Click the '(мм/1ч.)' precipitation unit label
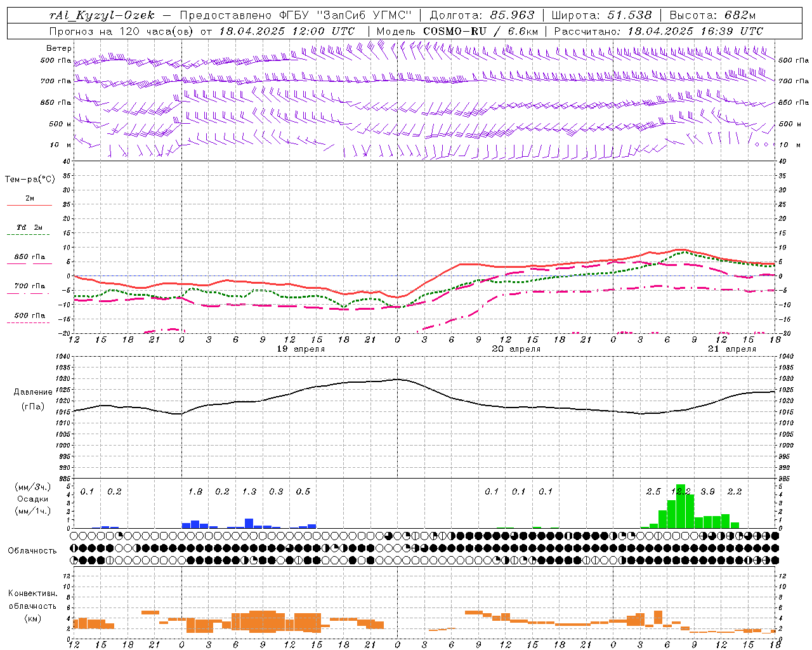 pos(32,511)
